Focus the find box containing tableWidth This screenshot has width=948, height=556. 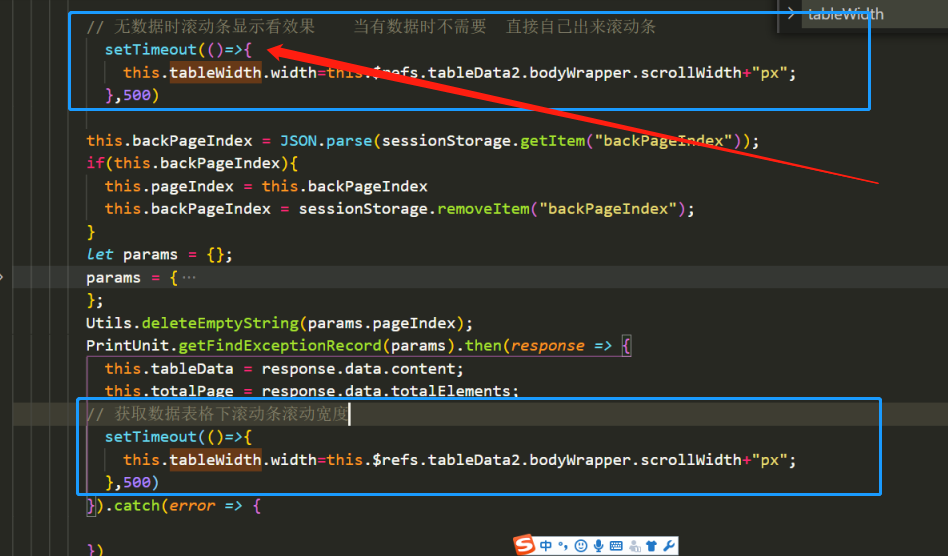tap(874, 13)
